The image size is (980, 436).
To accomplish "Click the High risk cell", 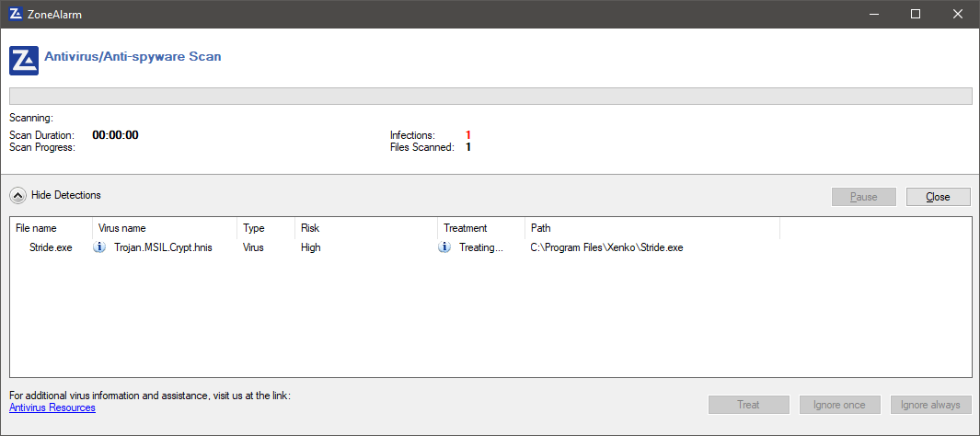I will (x=311, y=247).
